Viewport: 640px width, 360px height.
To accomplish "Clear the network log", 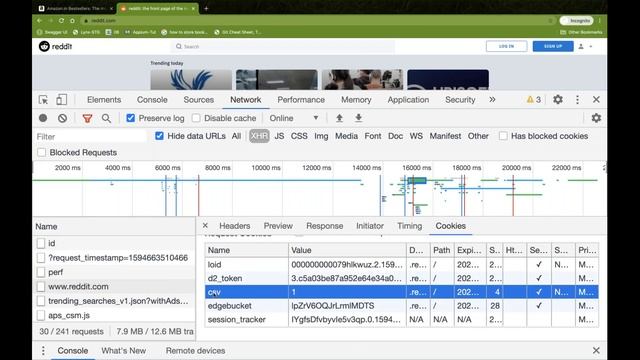I will click(x=62, y=118).
